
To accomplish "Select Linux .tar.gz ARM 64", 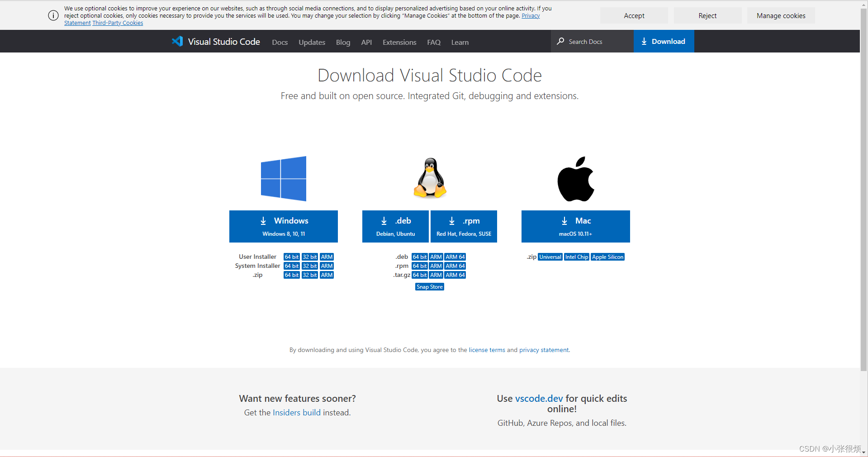I will 455,275.
